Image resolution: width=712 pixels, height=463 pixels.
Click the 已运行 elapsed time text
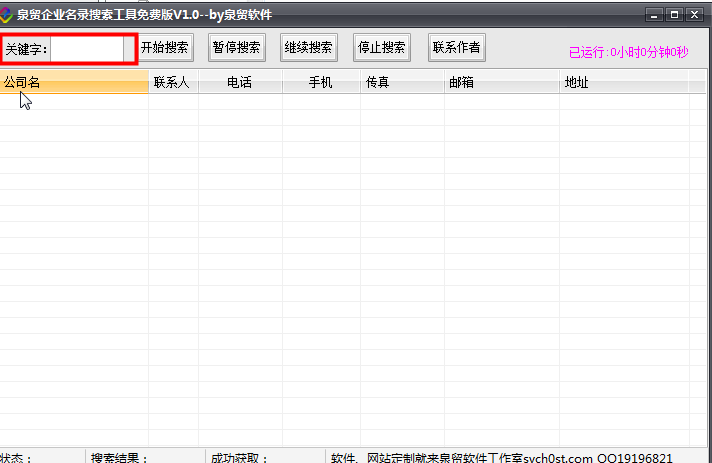coord(628,52)
